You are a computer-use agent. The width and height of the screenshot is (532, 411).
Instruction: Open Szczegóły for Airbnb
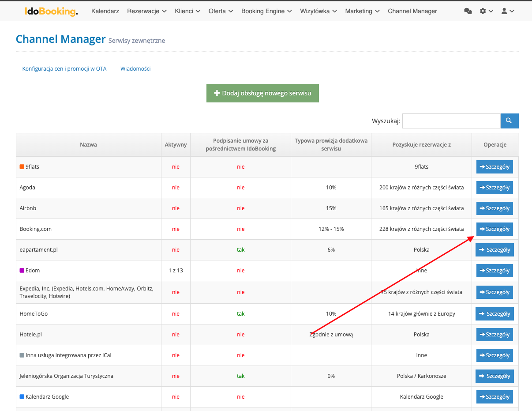click(x=495, y=208)
